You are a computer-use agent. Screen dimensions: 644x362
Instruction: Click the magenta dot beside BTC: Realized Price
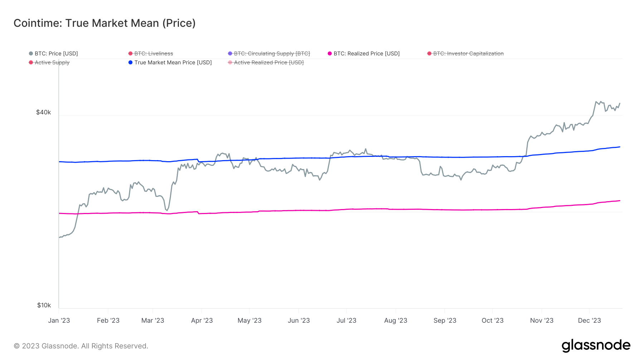click(x=329, y=53)
